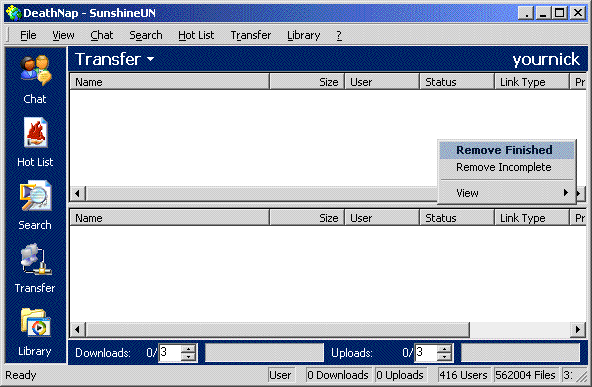The image size is (592, 387).
Task: Increase the Uploads limit with up arrow
Action: pyautogui.click(x=444, y=349)
